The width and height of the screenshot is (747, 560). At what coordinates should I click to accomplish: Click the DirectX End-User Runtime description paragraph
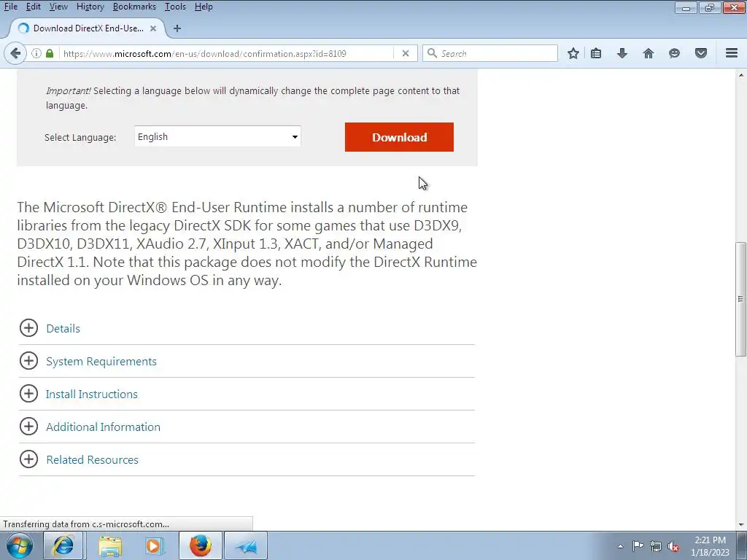tap(247, 244)
